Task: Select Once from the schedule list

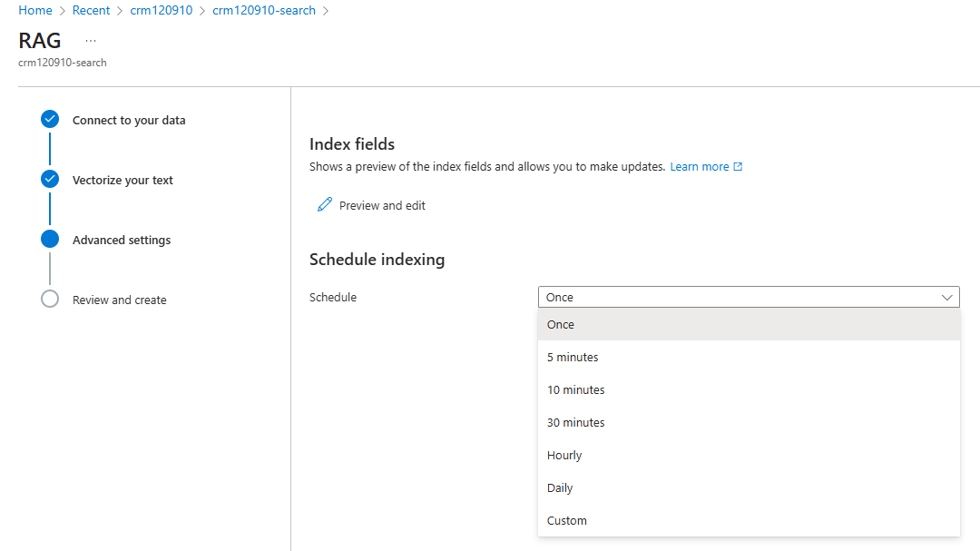Action: click(749, 325)
